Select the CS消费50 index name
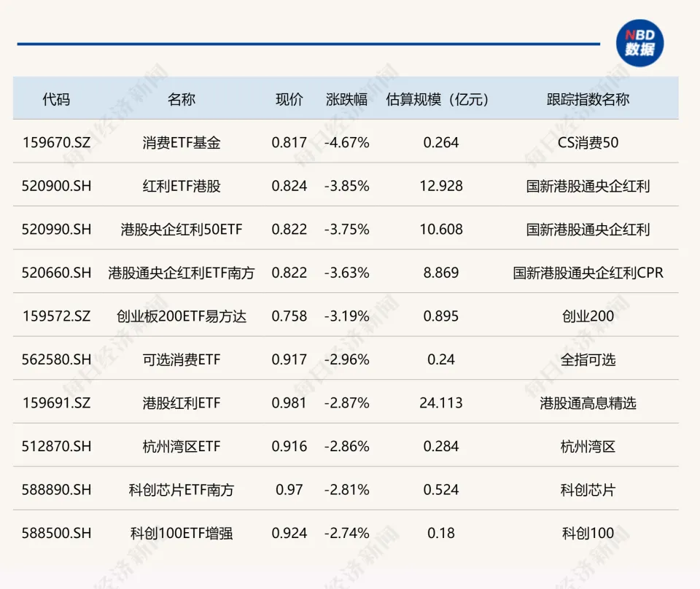This screenshot has height=589, width=700. pos(588,143)
